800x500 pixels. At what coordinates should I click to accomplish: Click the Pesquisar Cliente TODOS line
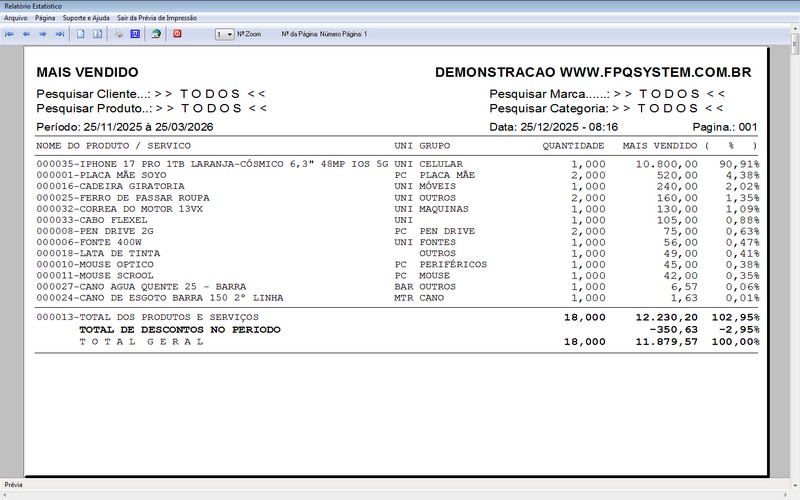click(x=151, y=94)
